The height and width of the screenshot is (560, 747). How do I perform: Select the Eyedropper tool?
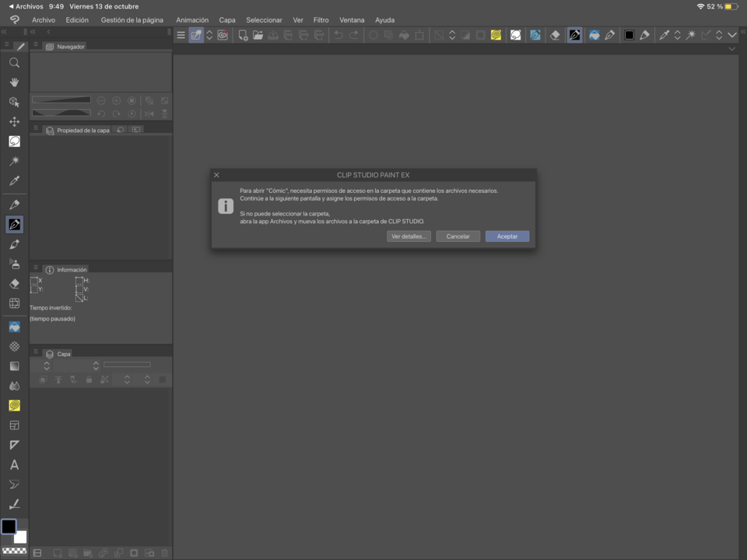(14, 180)
